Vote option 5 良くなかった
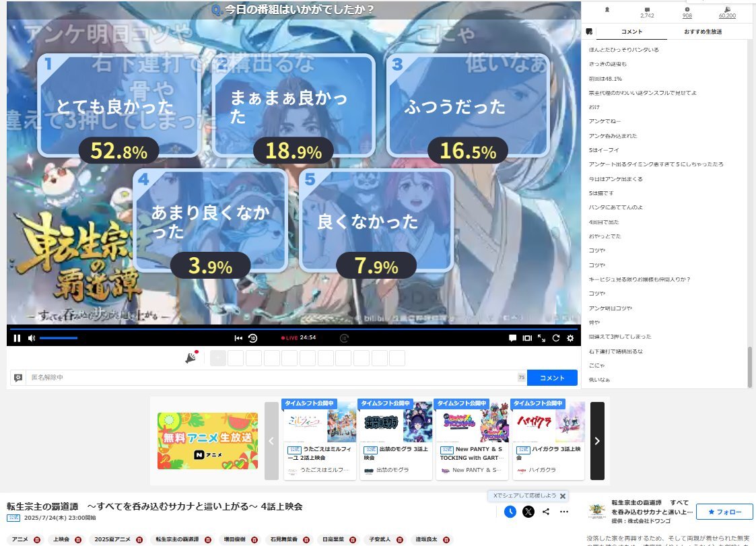This screenshot has width=756, height=546. click(x=376, y=220)
